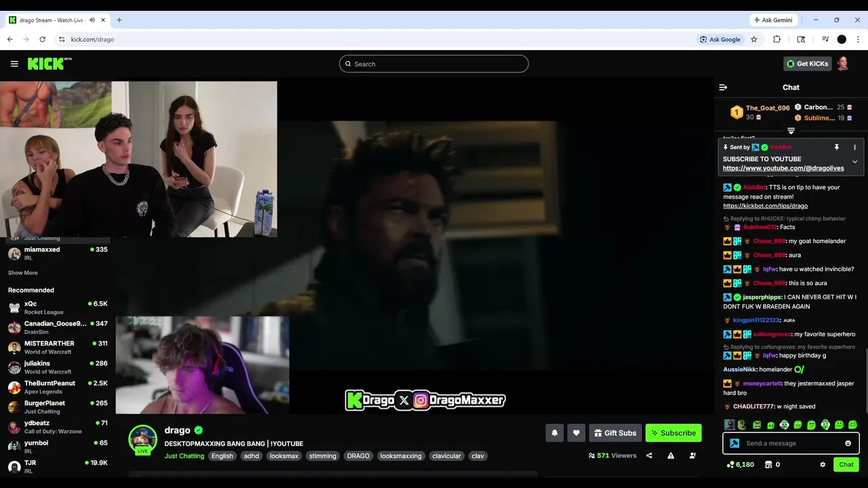Bookmark this page with star icon
Image resolution: width=868 pixels, height=488 pixels.
[754, 39]
